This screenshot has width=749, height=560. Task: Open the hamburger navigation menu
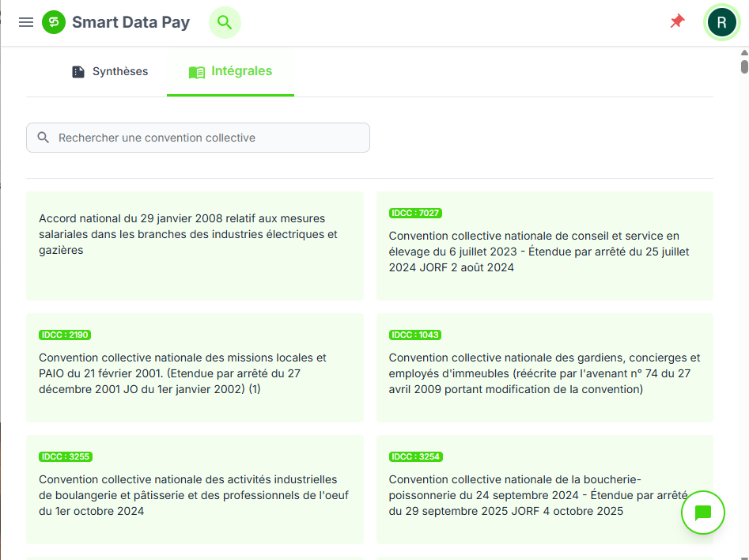tap(26, 22)
